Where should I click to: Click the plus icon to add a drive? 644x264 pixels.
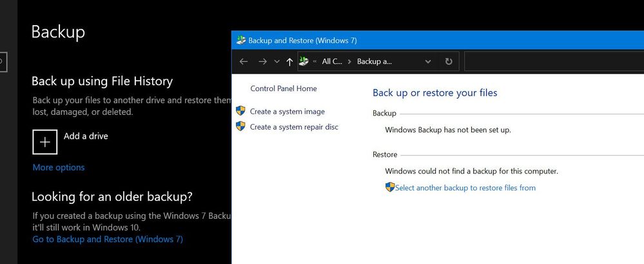coord(44,142)
